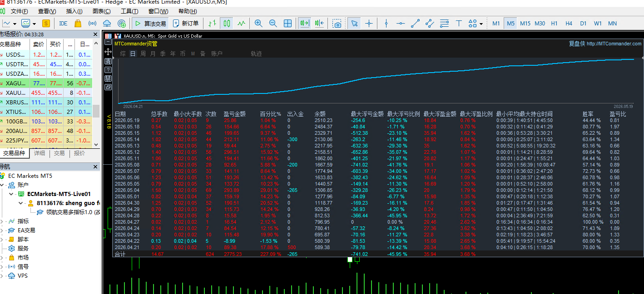The width and height of the screenshot is (644, 294).
Task: Expand the 脚本 navigator node
Action: (2, 239)
